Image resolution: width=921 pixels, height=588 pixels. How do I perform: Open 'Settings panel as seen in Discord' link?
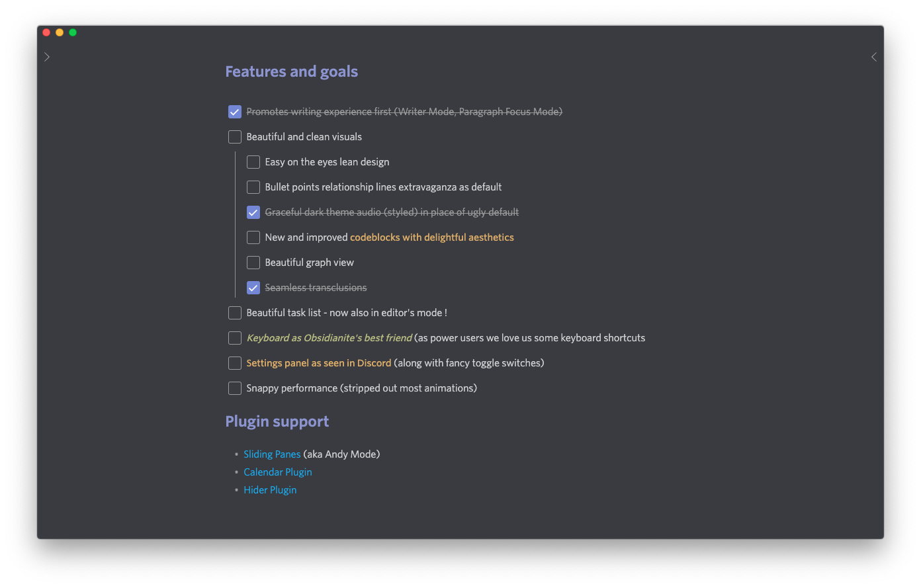pos(319,363)
